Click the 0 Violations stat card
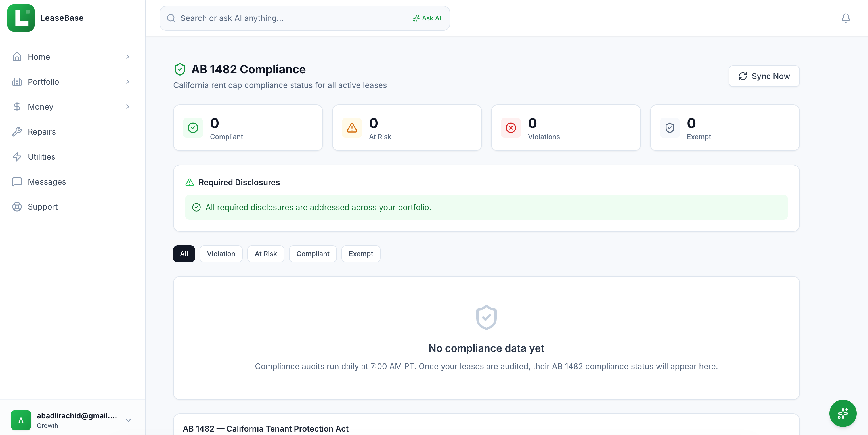 click(566, 128)
